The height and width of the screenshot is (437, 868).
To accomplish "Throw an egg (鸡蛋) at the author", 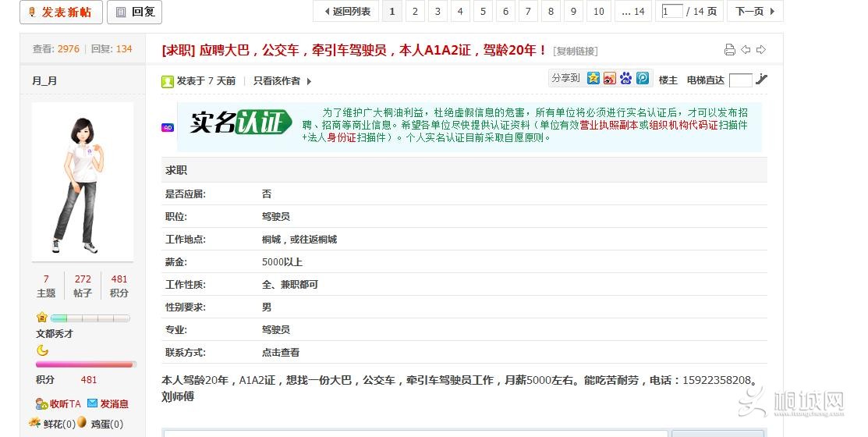I will (x=100, y=424).
